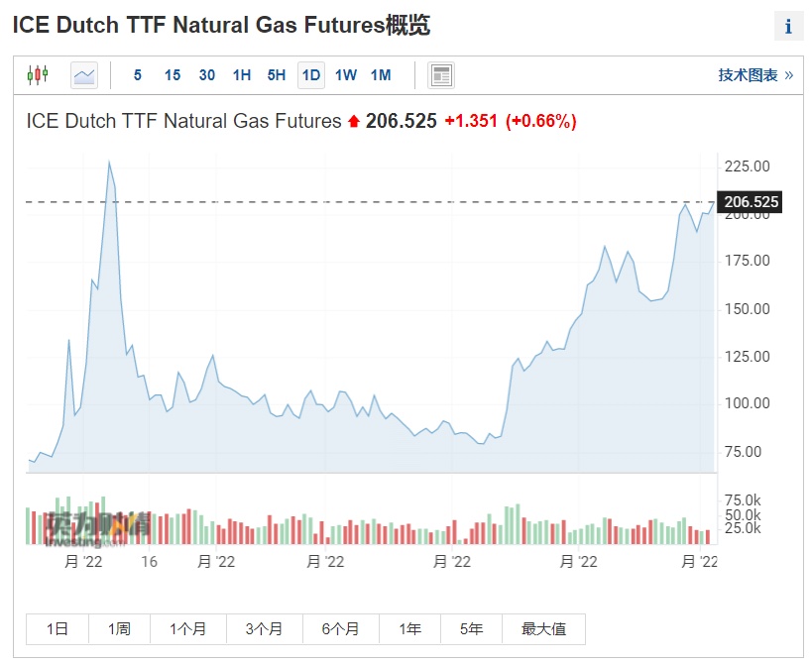Click the red up-arrow price indicator

coord(353,122)
